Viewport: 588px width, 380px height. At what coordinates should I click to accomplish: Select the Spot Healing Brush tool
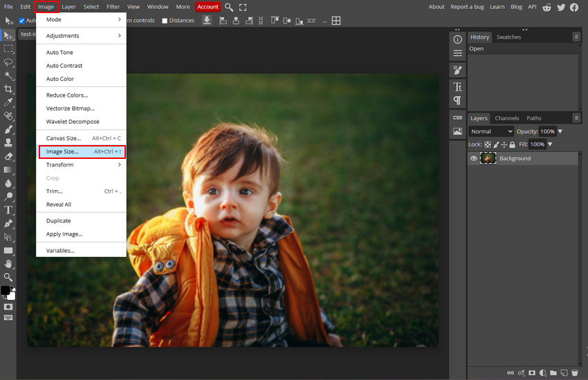coord(8,115)
